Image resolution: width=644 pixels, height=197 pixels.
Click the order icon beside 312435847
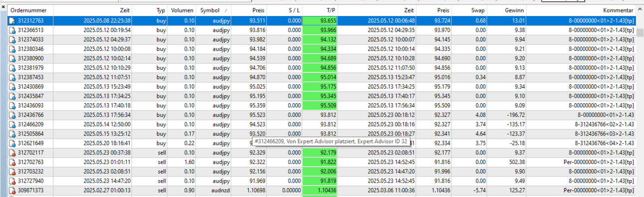click(12, 96)
